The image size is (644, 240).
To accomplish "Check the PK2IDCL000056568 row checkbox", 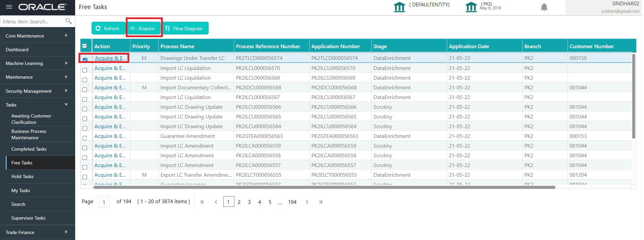I will point(85,89).
